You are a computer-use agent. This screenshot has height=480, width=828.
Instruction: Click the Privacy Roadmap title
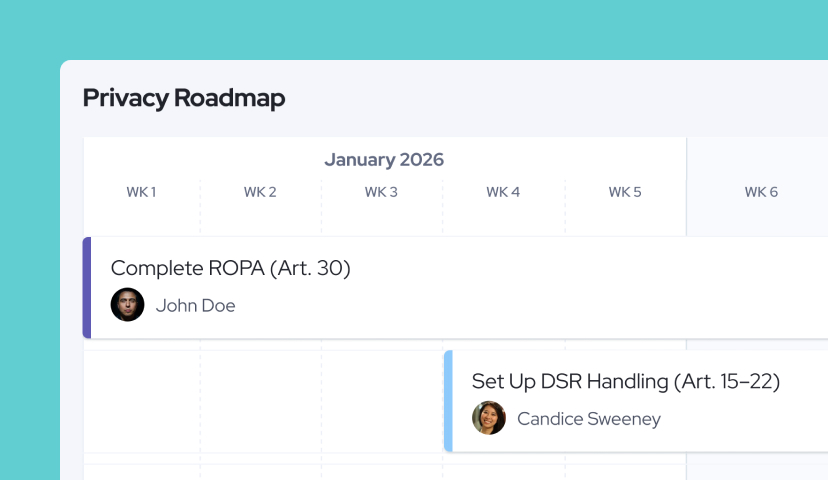pos(184,98)
